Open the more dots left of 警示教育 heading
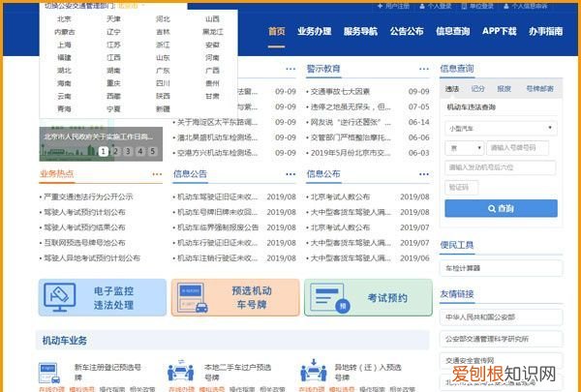581x392 pixels. [x=290, y=69]
